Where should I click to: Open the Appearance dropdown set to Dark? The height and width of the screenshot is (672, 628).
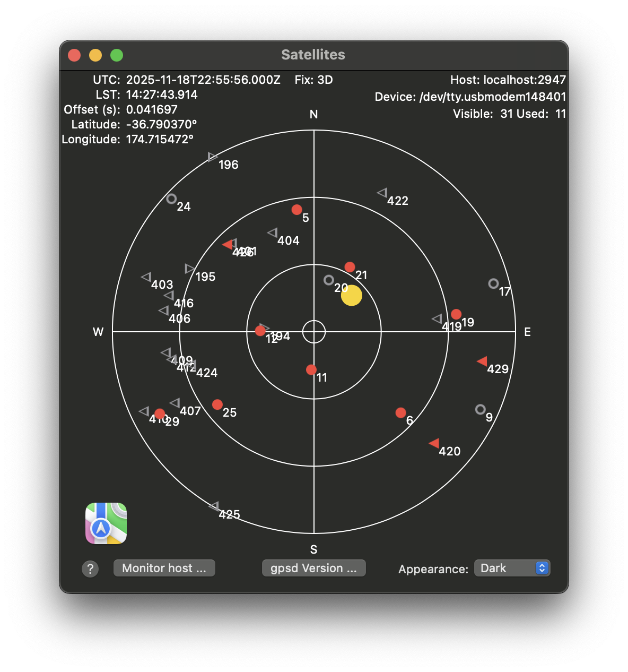512,568
